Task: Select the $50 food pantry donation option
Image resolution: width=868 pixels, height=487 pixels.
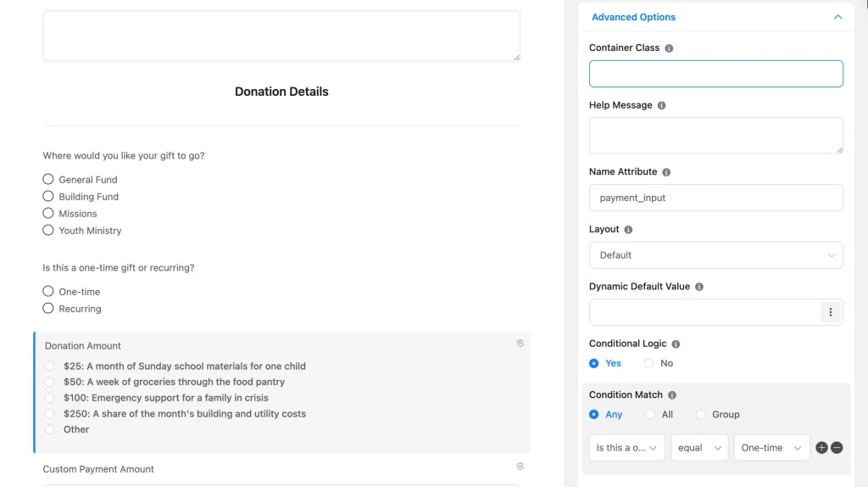Action: point(50,383)
